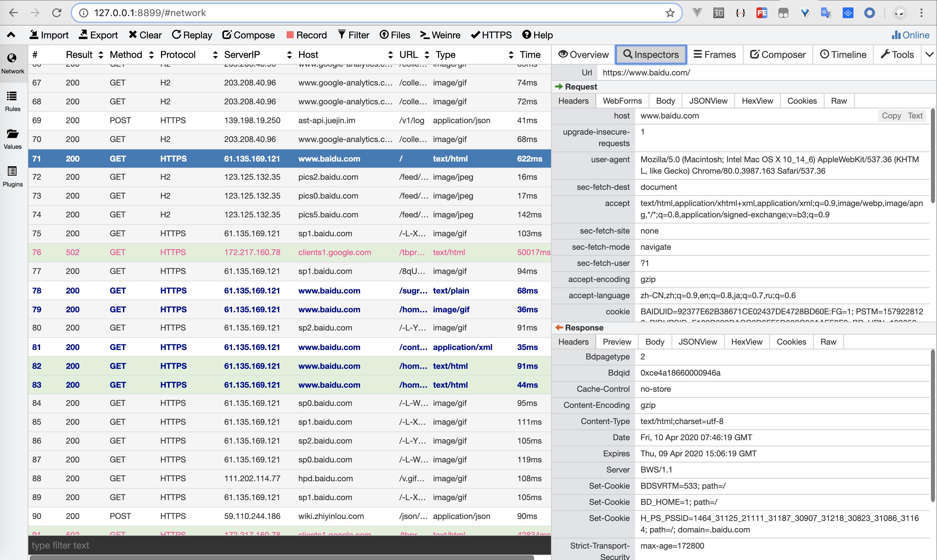The image size is (937, 560).
Task: Open the HTTPS settings
Action: point(491,35)
